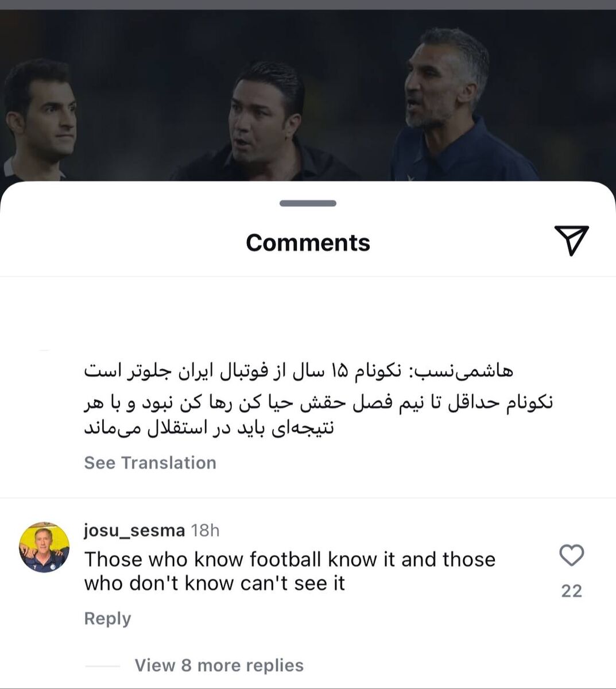Tap the Comments header title
This screenshot has height=689, width=616.
coord(308,242)
